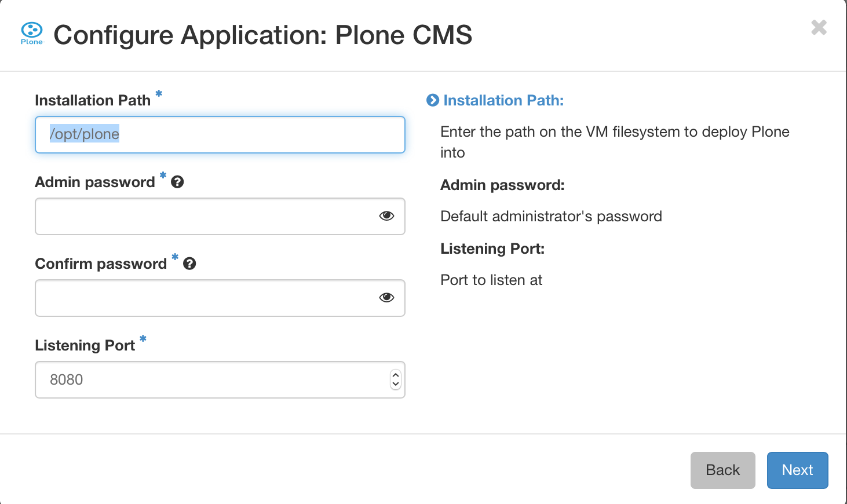847x504 pixels.
Task: Select the Confirm password input box
Action: (x=203, y=298)
